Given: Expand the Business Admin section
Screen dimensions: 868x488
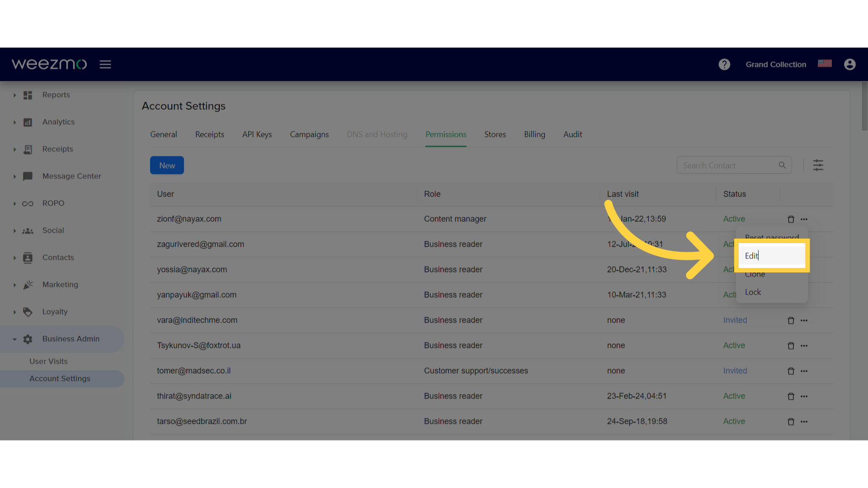Looking at the screenshot, I should [x=14, y=338].
